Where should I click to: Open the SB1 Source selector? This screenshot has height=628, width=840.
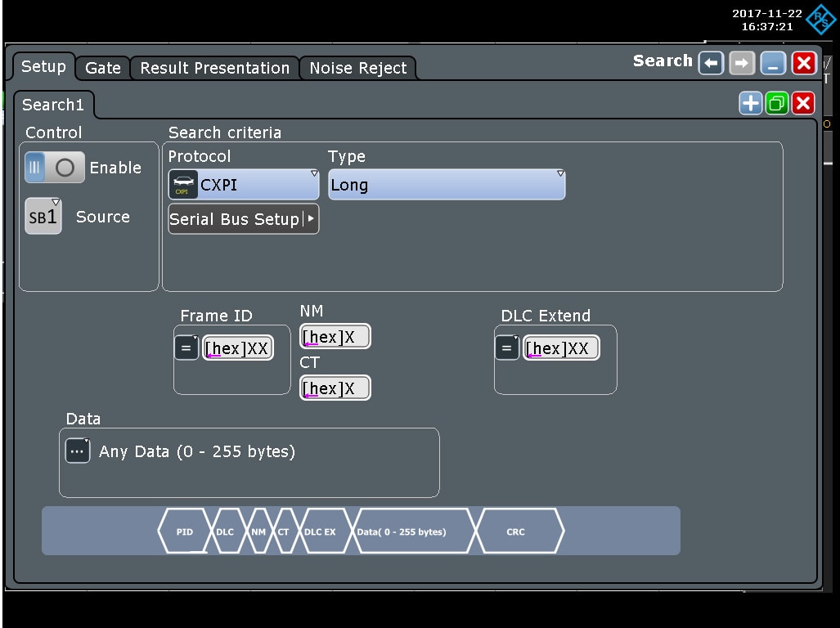43,216
